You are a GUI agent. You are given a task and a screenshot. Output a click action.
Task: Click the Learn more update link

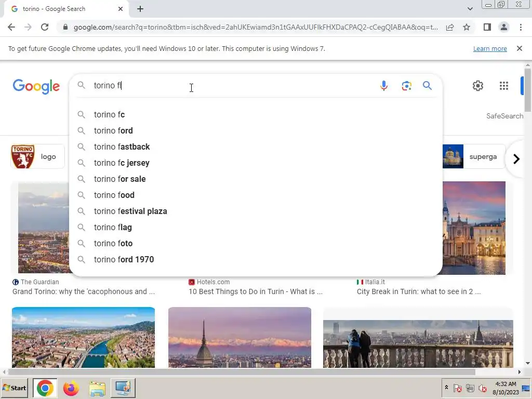490,48
